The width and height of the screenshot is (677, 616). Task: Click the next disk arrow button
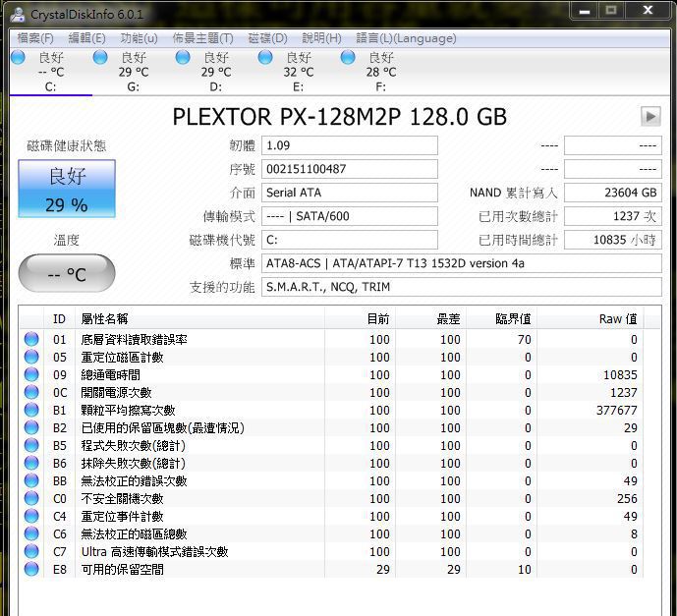(x=650, y=116)
